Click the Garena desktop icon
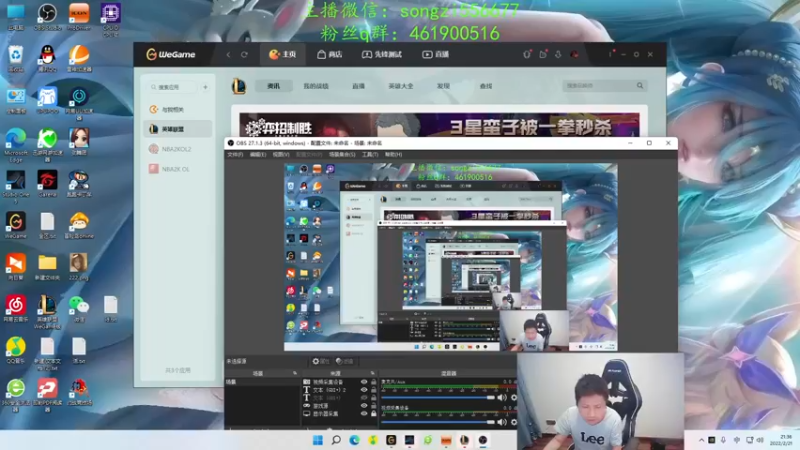Screen dimensions: 800x450 coord(47,184)
